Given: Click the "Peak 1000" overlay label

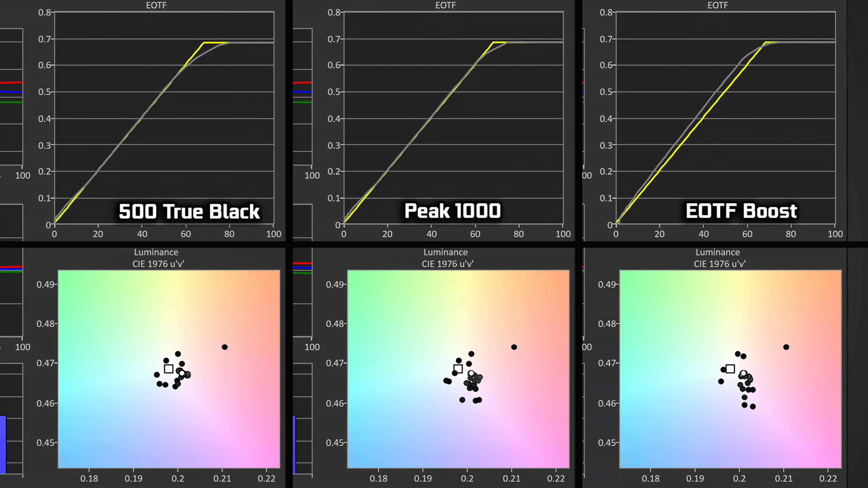Looking at the screenshot, I should click(452, 211).
